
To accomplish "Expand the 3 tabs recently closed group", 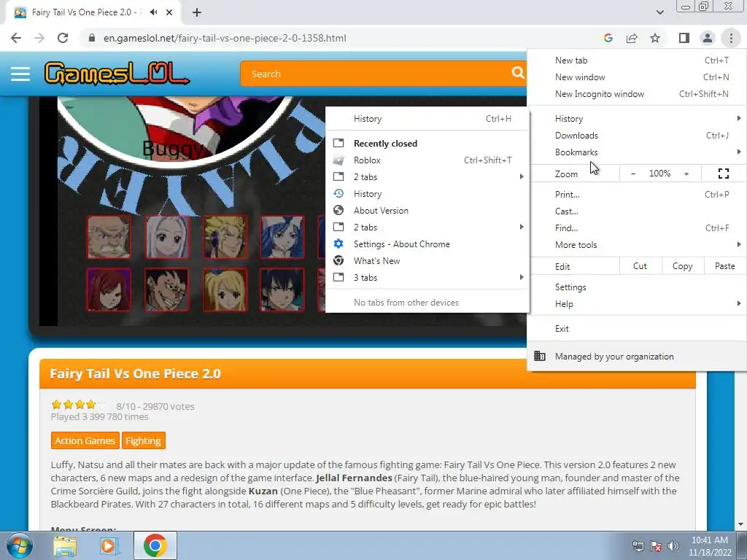I will click(x=427, y=278).
